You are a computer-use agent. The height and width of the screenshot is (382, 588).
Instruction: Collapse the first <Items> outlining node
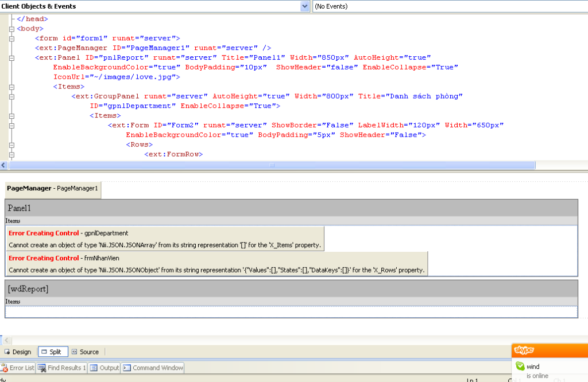coord(11,87)
